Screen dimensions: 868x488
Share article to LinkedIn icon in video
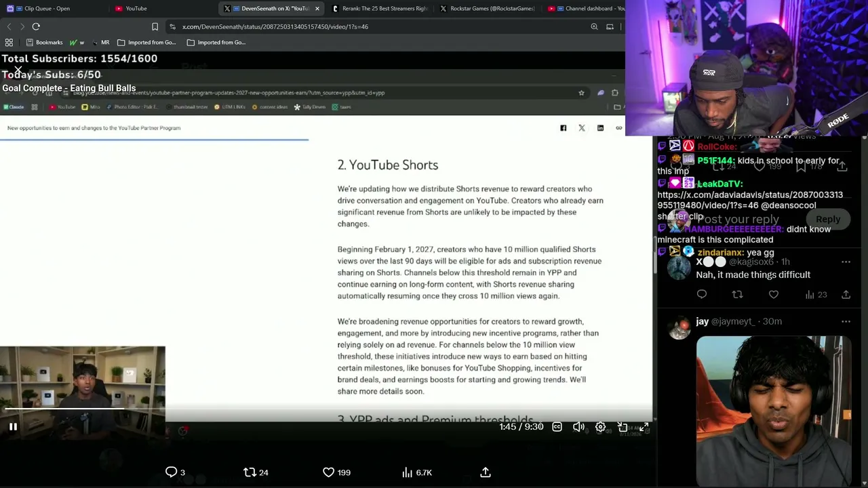point(600,128)
